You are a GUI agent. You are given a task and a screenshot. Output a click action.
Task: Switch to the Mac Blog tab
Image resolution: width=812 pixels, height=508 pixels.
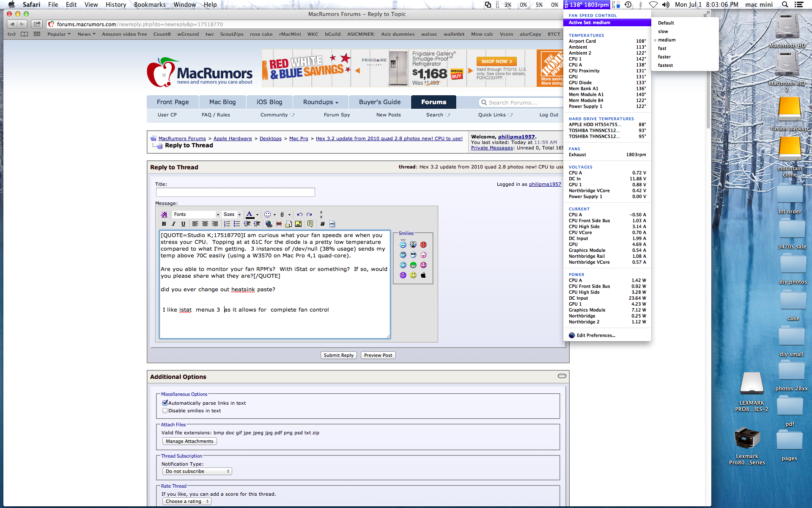click(222, 102)
